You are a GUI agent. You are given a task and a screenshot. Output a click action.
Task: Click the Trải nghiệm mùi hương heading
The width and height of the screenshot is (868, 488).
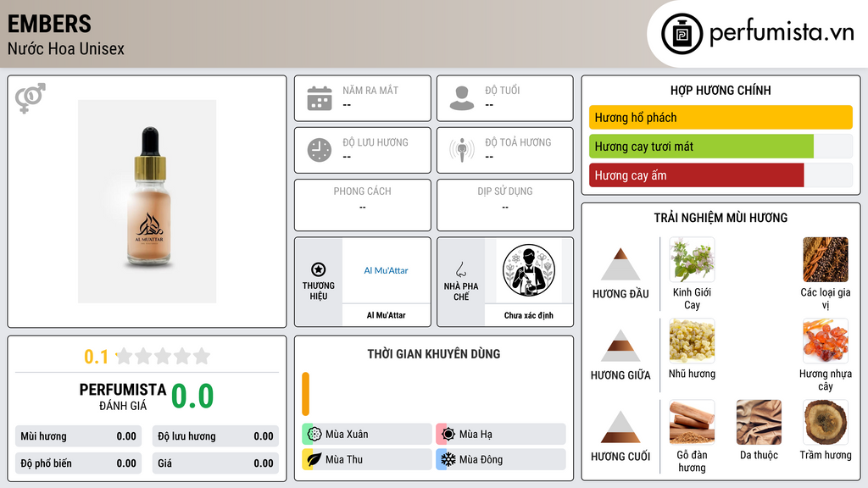(x=721, y=218)
